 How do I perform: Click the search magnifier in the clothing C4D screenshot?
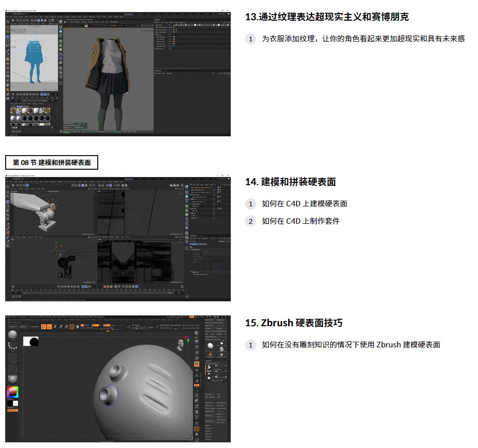8,22
